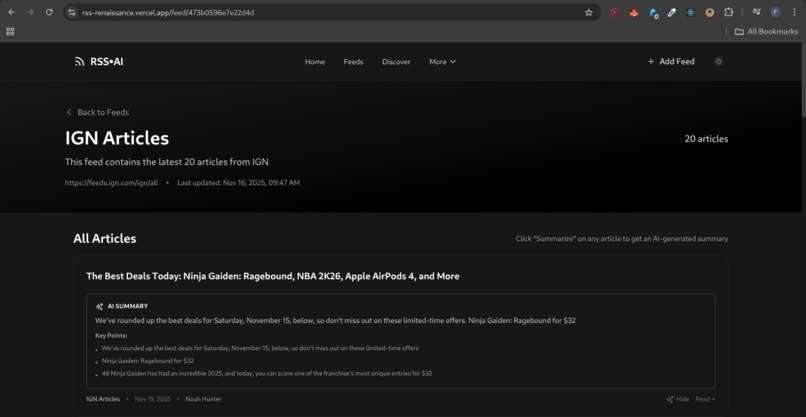This screenshot has width=806, height=417.
Task: Activate the color picker eyedropper extension
Action: (672, 12)
